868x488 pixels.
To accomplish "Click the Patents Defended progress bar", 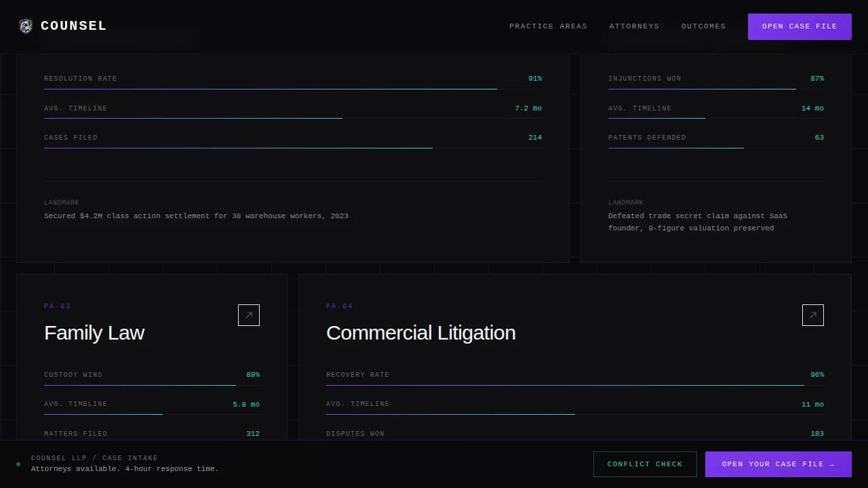I will click(x=716, y=148).
